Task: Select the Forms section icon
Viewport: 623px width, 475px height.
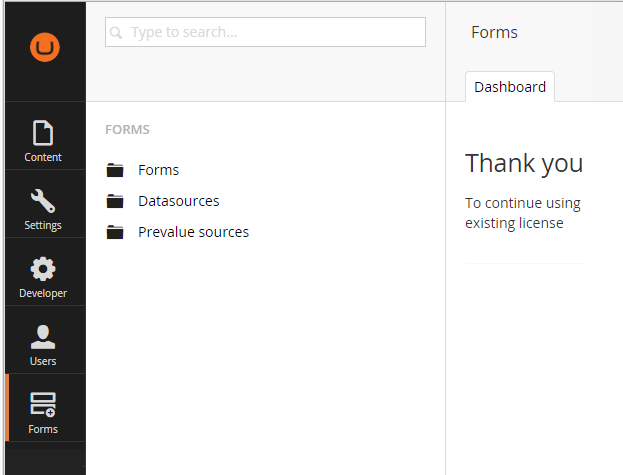Action: coord(43,405)
